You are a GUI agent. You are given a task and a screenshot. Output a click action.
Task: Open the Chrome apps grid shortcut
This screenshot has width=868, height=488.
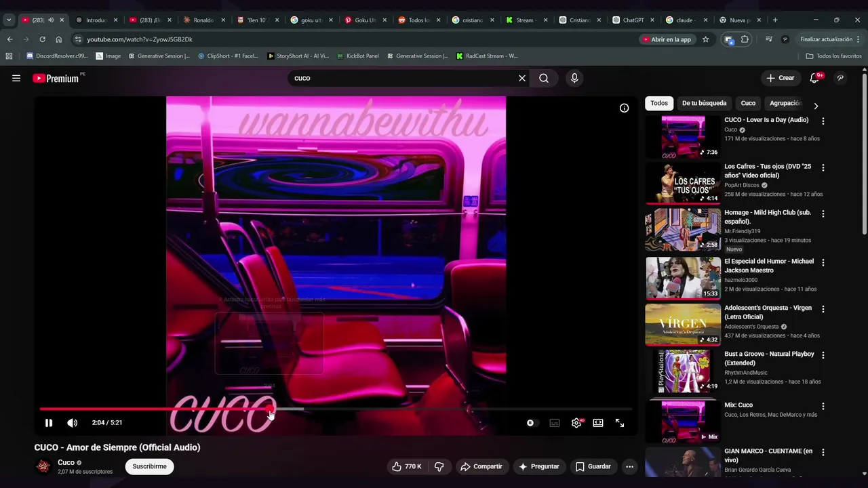pos(9,56)
